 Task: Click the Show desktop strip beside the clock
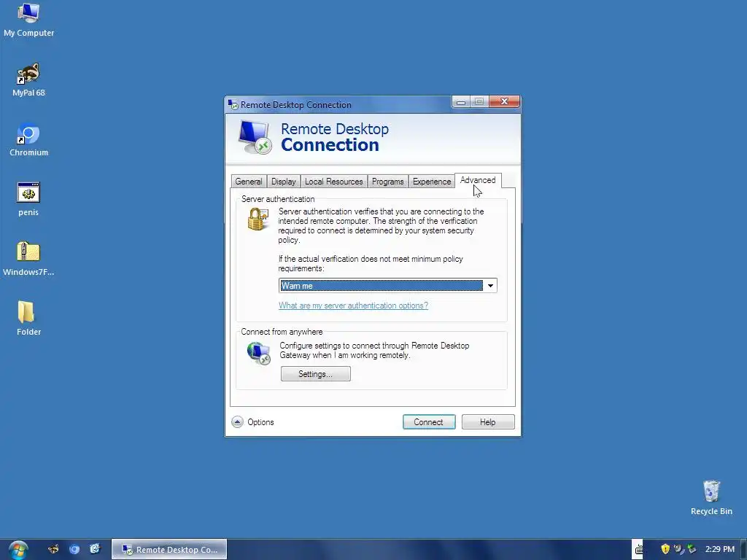(743, 550)
